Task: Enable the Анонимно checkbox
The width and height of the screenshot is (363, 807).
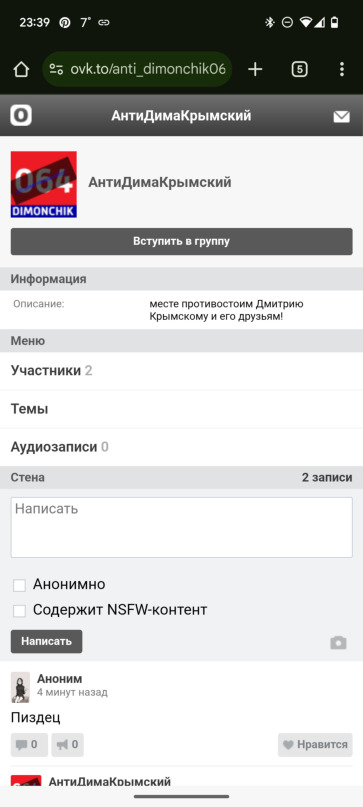Action: pyautogui.click(x=20, y=585)
